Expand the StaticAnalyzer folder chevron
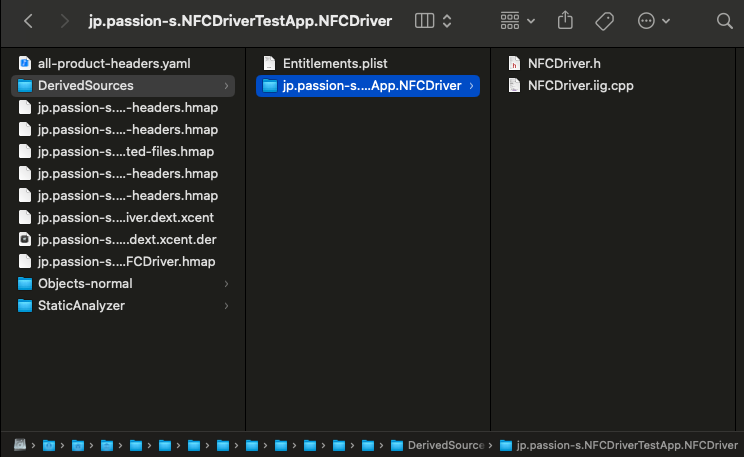Image resolution: width=744 pixels, height=457 pixels. click(226, 306)
